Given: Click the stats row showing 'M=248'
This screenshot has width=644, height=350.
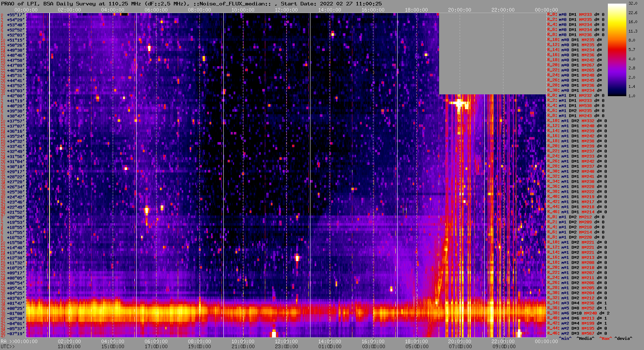Looking at the screenshot, I should (575, 75).
